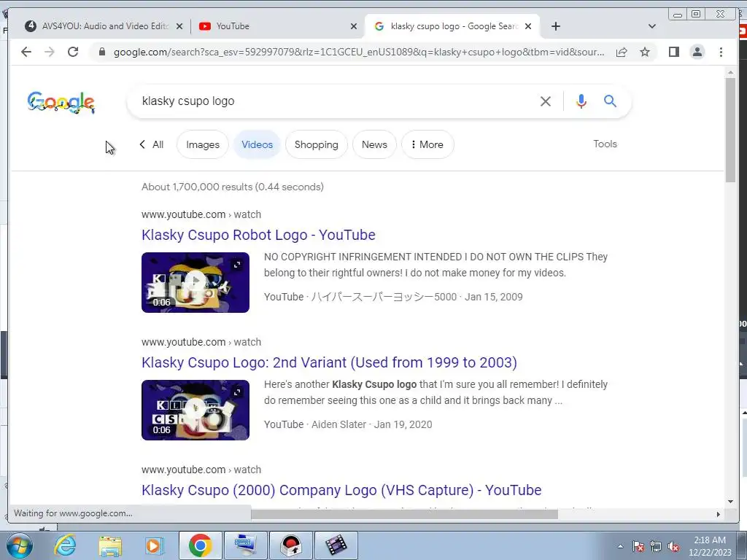Play the Robot Logo video thumbnail

[196, 282]
